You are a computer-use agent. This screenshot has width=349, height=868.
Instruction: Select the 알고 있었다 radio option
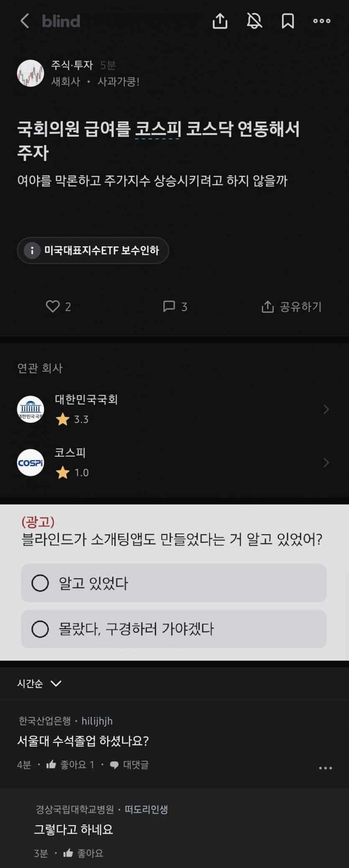(40, 583)
